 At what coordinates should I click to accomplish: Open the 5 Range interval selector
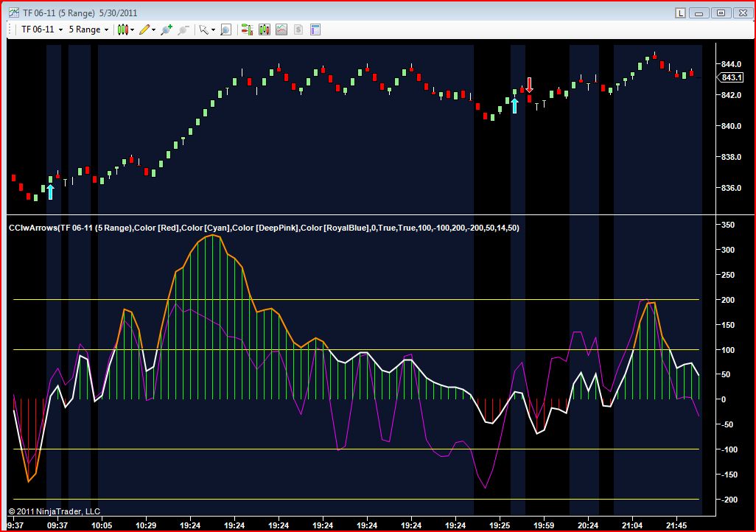click(88, 29)
